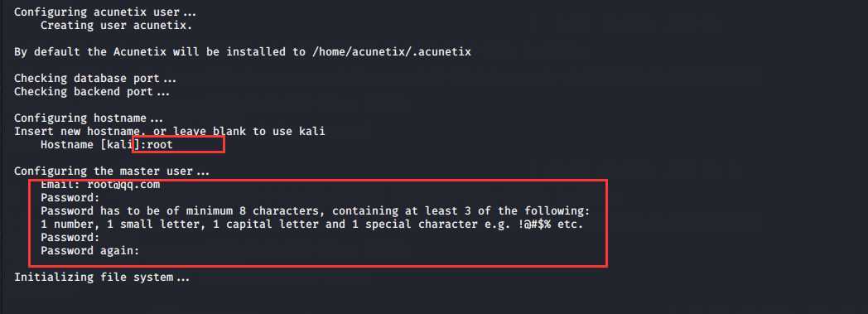Click the 1 number, 1 small letter line
868x314 pixels.
point(311,225)
